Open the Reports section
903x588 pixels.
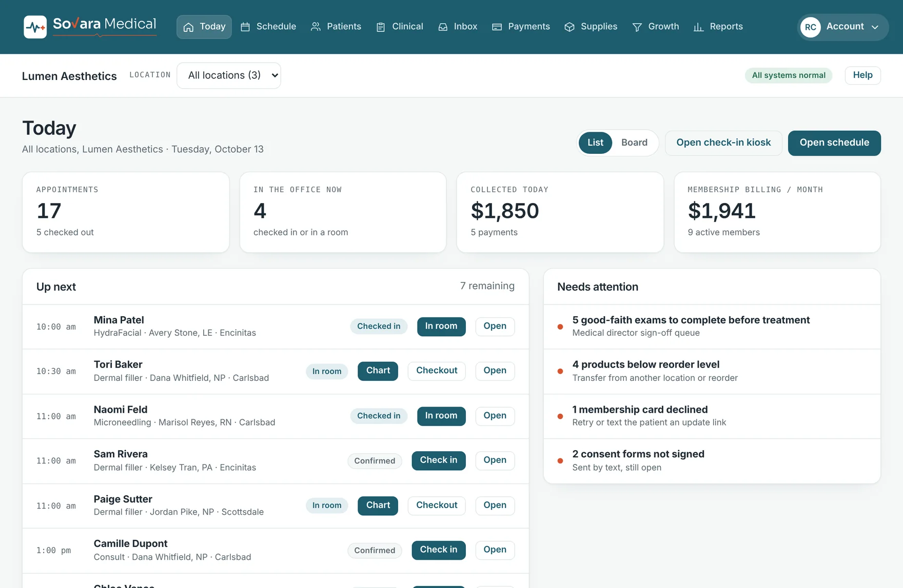click(x=718, y=27)
